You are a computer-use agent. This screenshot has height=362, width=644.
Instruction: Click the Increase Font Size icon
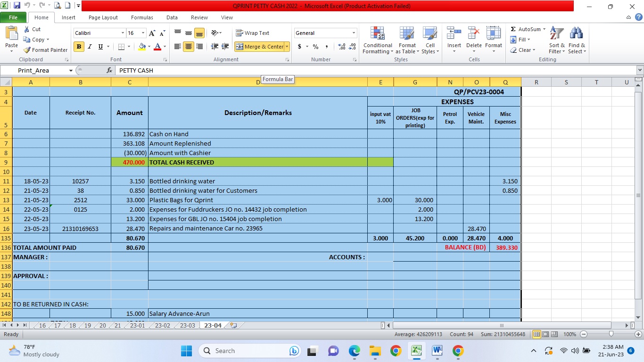[152, 33]
